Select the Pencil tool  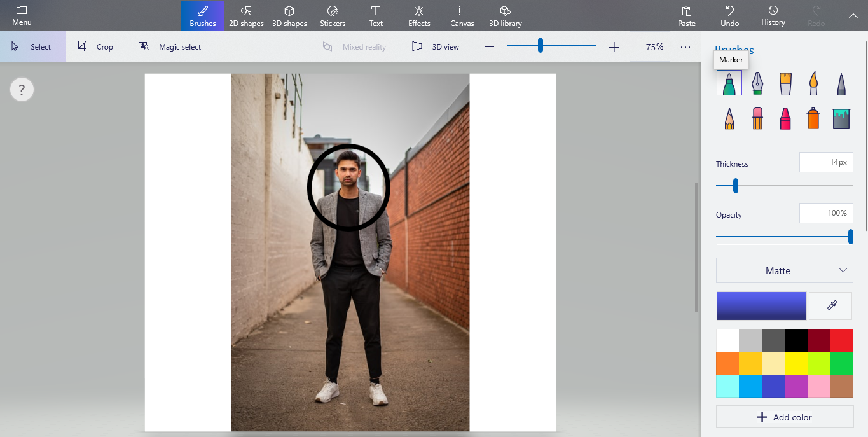pyautogui.click(x=729, y=118)
